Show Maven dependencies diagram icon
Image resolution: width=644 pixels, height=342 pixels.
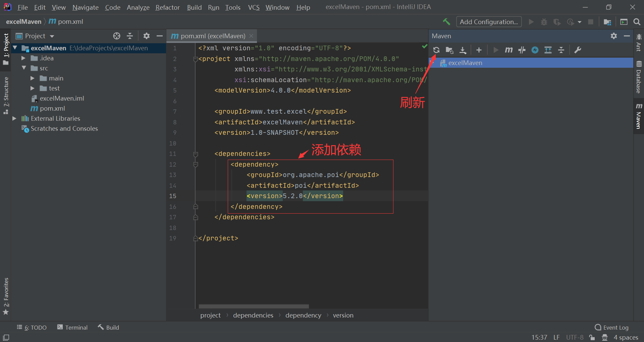pyautogui.click(x=548, y=50)
